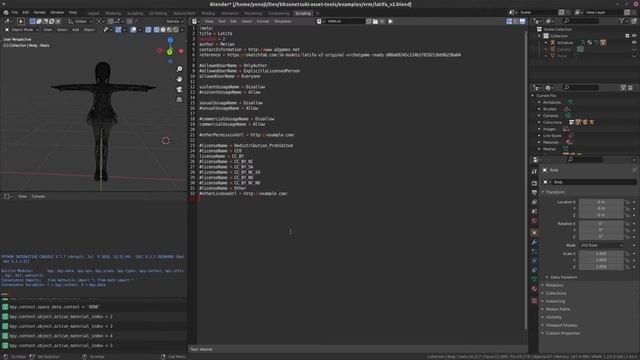The width and height of the screenshot is (640, 360).
Task: Click the green Y axis gizmo ball
Action: pos(170,52)
